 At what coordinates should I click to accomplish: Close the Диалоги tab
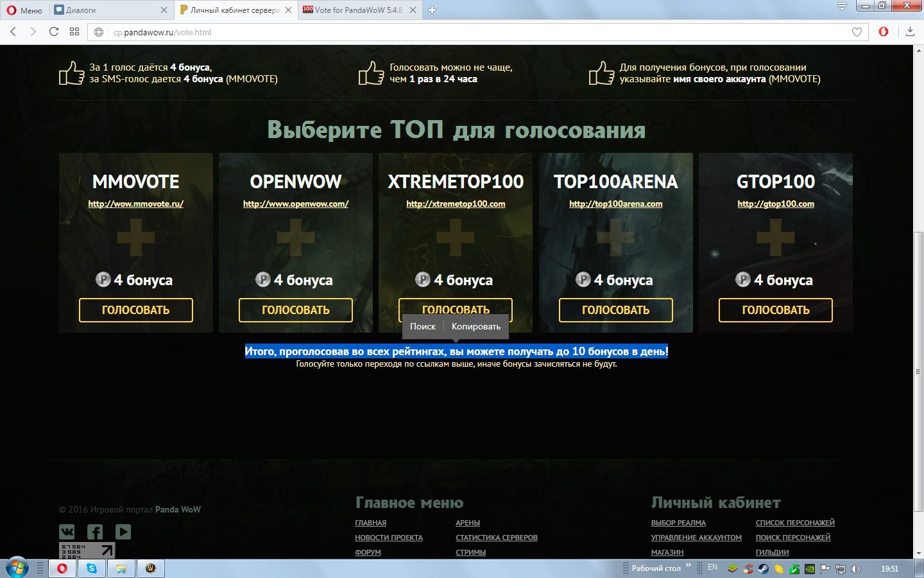tap(164, 10)
